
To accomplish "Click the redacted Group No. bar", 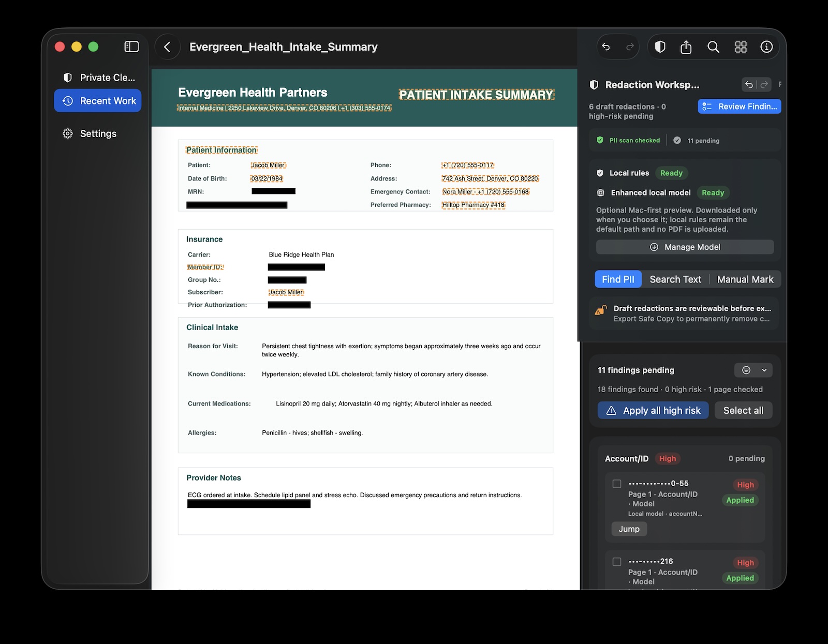I will [x=287, y=280].
